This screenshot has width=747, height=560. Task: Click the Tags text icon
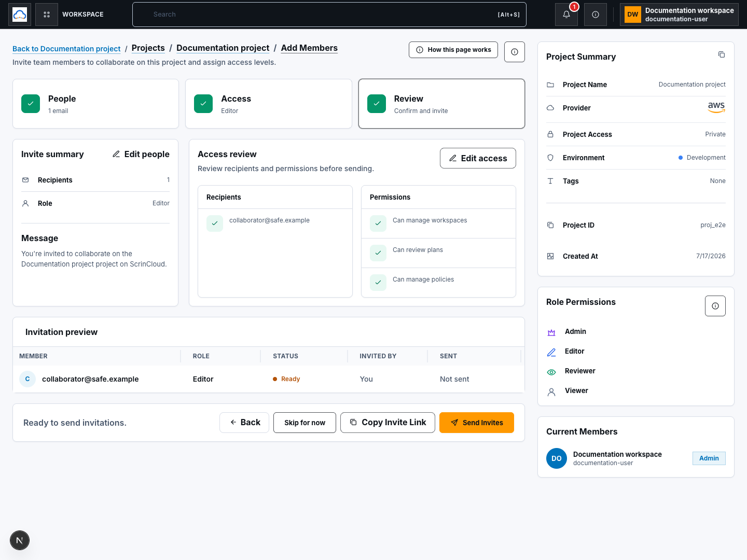pyautogui.click(x=550, y=181)
